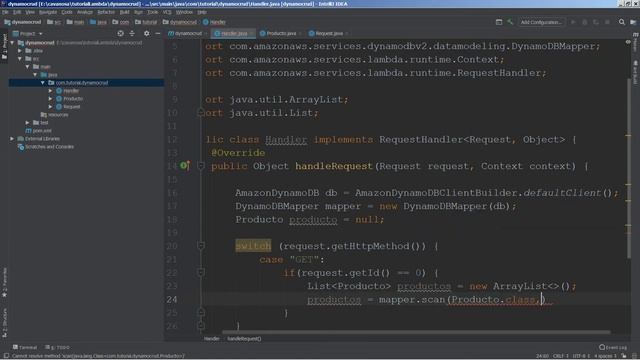640x360 pixels.
Task: Open the Build menu
Action: tap(124, 12)
